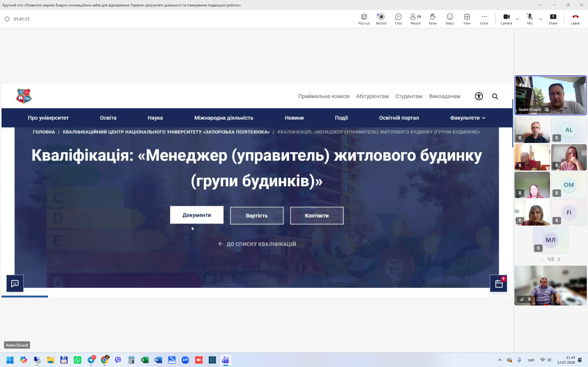Select the Міжнародна діяльність menu item
Viewport: 588px width, 367px height.
click(224, 118)
